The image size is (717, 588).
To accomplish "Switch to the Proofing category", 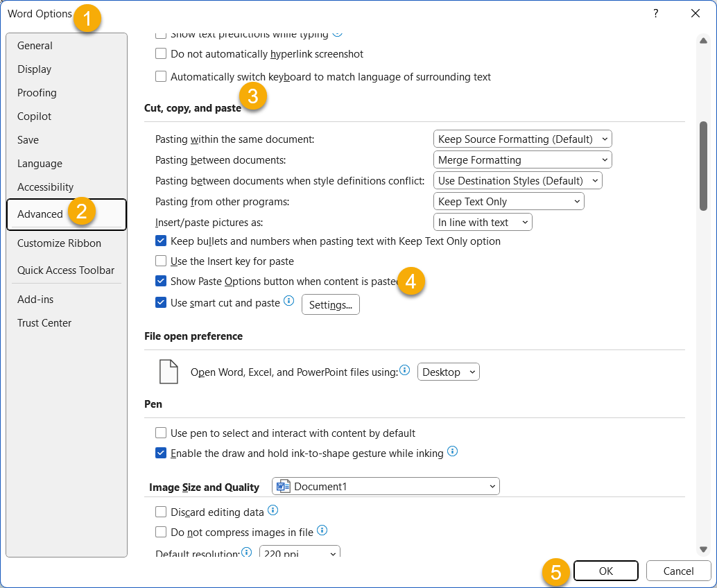I will point(37,93).
